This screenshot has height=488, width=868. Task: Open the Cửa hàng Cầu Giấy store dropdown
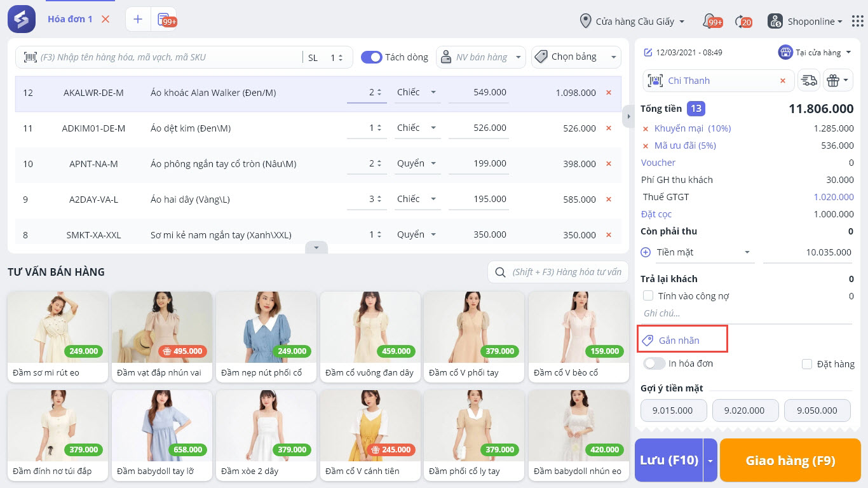[633, 22]
